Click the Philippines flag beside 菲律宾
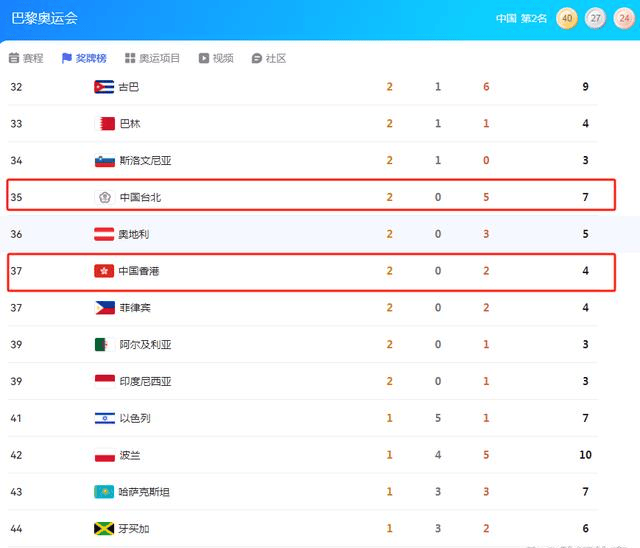 105,308
